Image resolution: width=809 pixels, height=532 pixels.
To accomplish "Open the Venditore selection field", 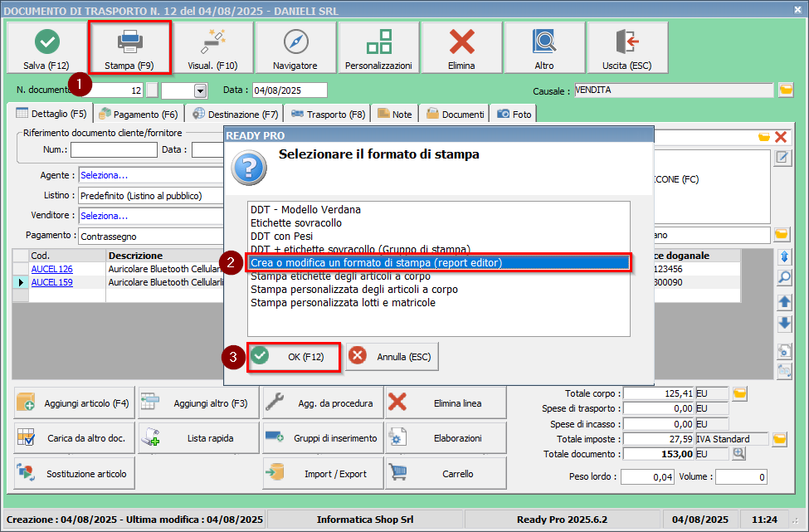I will [149, 216].
